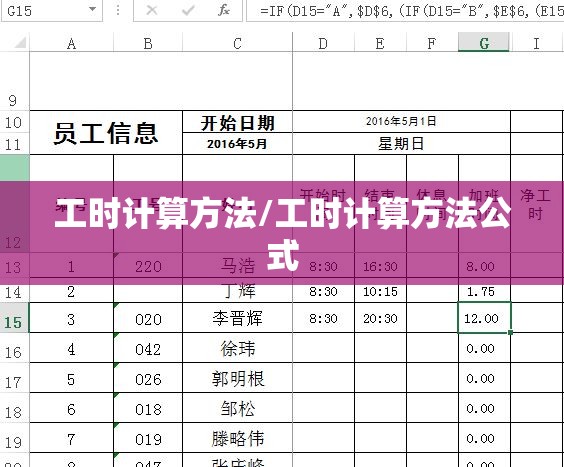Select row 11 header
564x467 pixels.
(x=14, y=144)
